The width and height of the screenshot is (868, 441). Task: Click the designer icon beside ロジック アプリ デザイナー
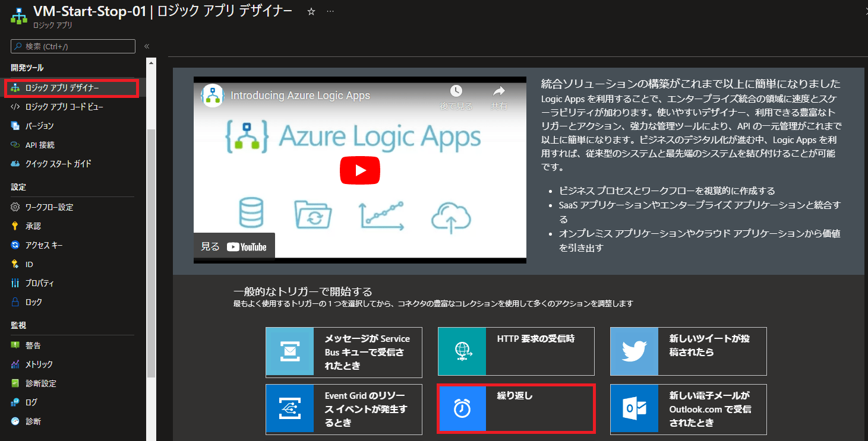point(15,88)
